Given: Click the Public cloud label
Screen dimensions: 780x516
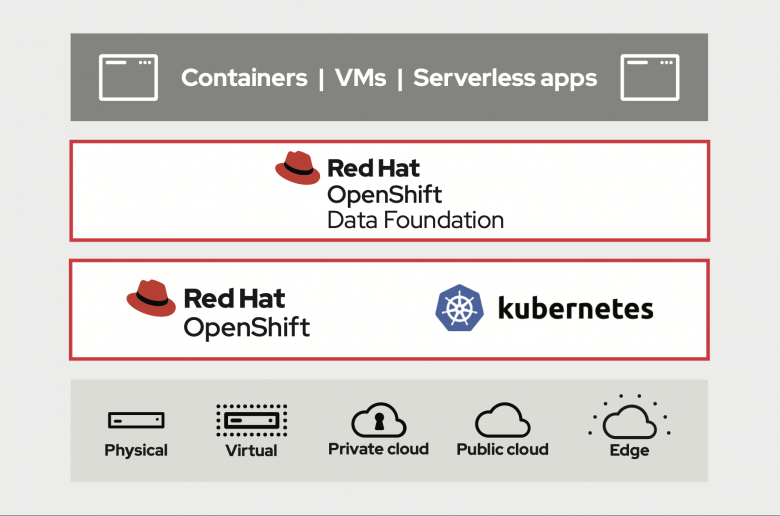Looking at the screenshot, I should coord(502,449).
